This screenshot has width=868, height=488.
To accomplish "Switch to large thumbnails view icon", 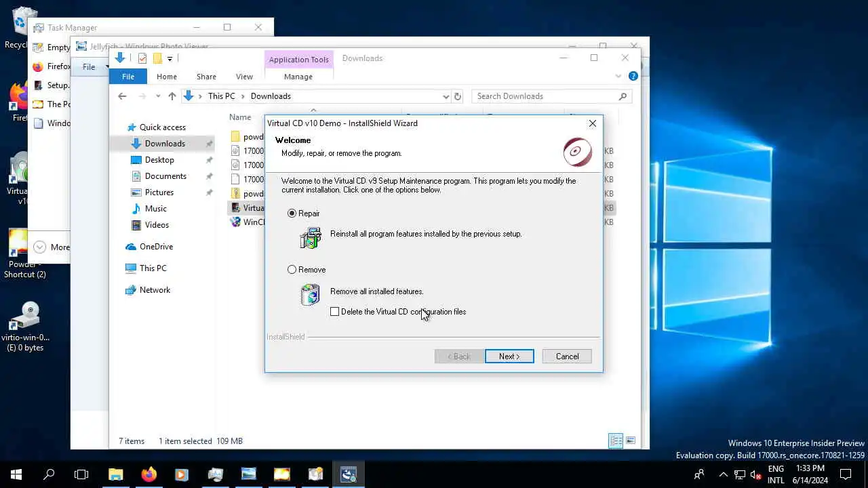I will pos(631,441).
